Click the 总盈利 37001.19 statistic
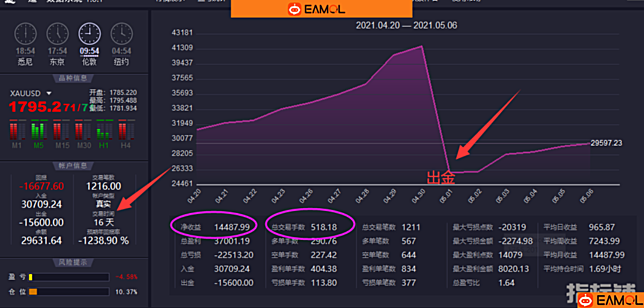The height and width of the screenshot is (308, 644). click(215, 241)
